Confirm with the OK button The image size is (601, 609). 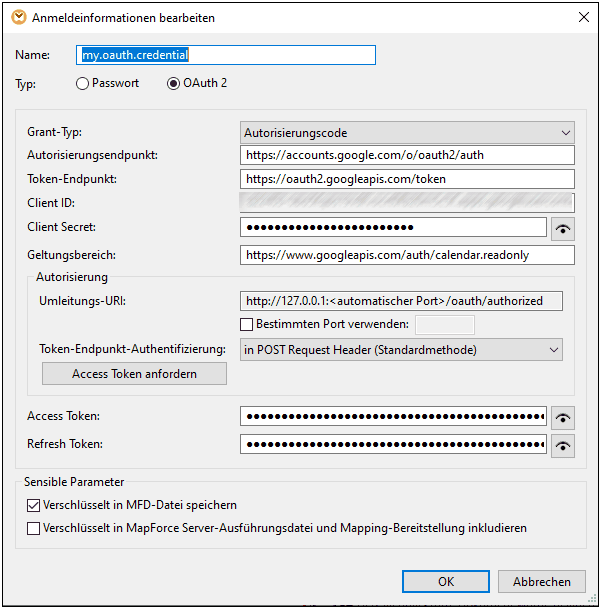pos(445,581)
